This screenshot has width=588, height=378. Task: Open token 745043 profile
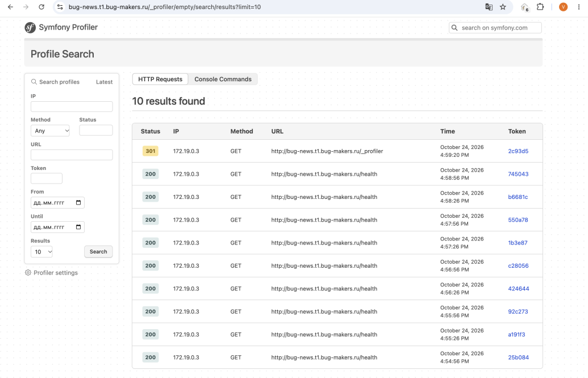coord(518,174)
